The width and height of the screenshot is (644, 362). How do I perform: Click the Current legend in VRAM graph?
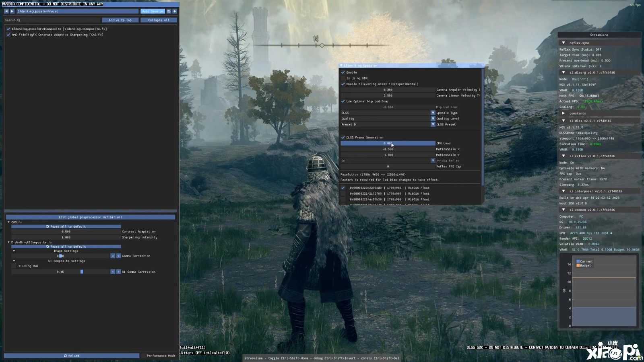584,261
